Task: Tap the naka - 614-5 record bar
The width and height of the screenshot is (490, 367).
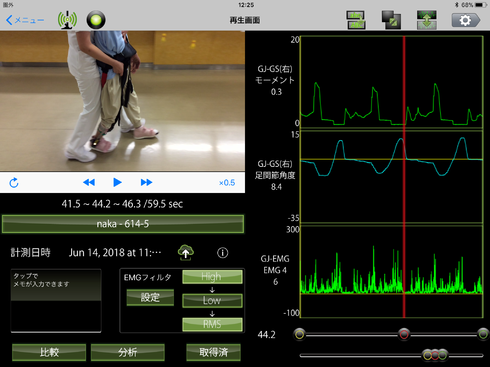Action: [x=123, y=224]
